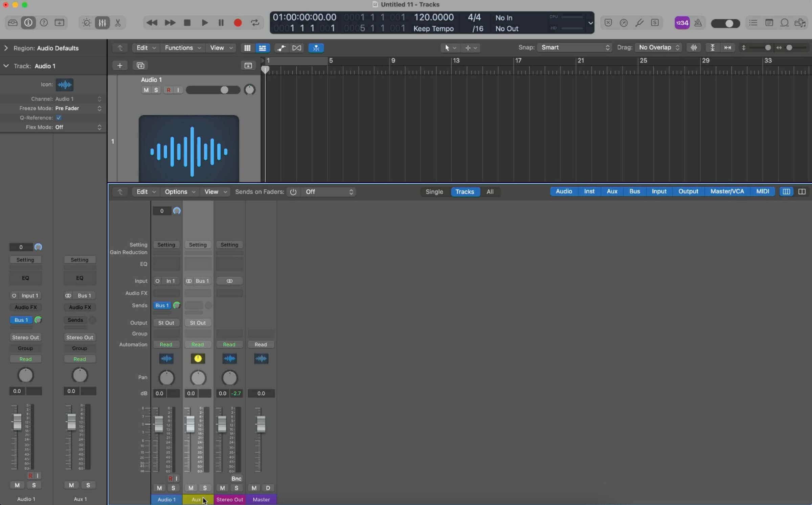The image size is (812, 505).
Task: Toggle the count-in 1234 button
Action: (x=682, y=23)
